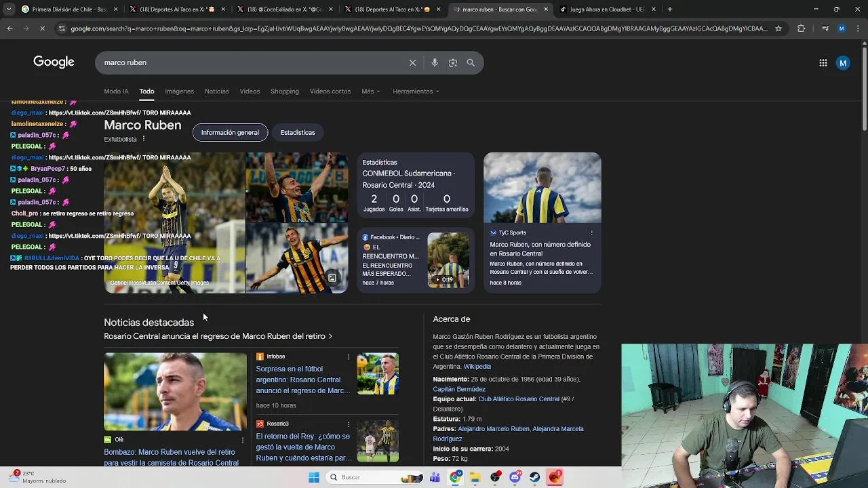Open the EA app from the taskbar
868x488 pixels.
(555, 477)
